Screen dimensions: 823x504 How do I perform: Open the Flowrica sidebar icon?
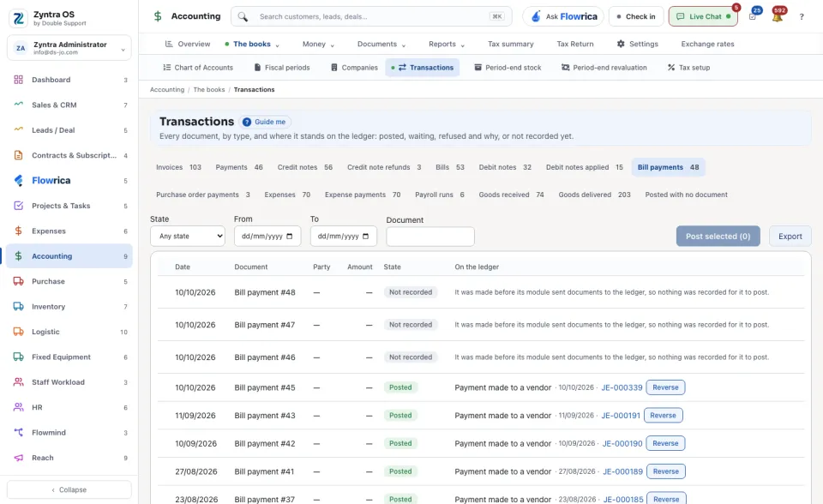18,181
